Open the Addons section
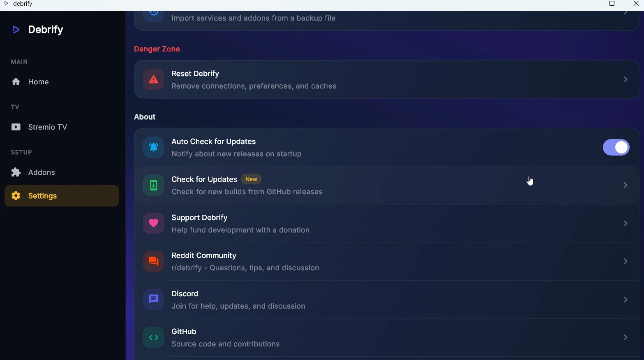This screenshot has height=360, width=644. tap(62, 173)
